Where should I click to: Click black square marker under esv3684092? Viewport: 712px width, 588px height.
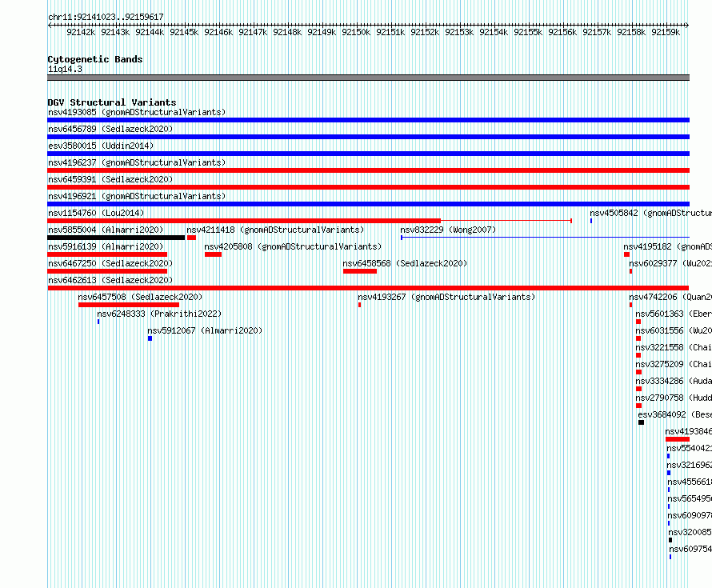coord(641,422)
